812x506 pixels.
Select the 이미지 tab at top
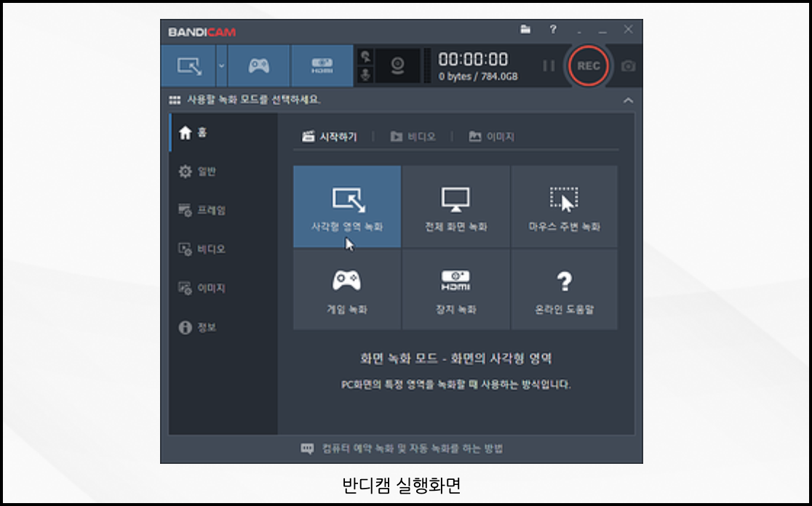491,137
